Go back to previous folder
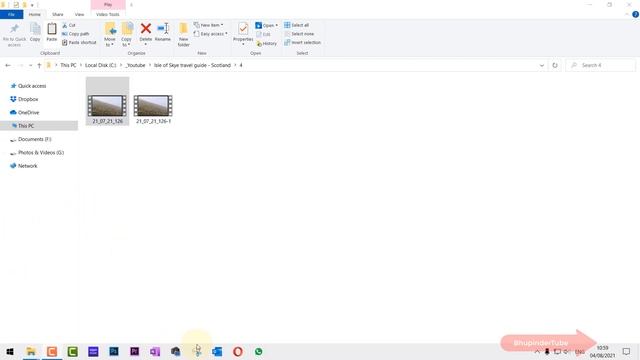 click(x=8, y=65)
